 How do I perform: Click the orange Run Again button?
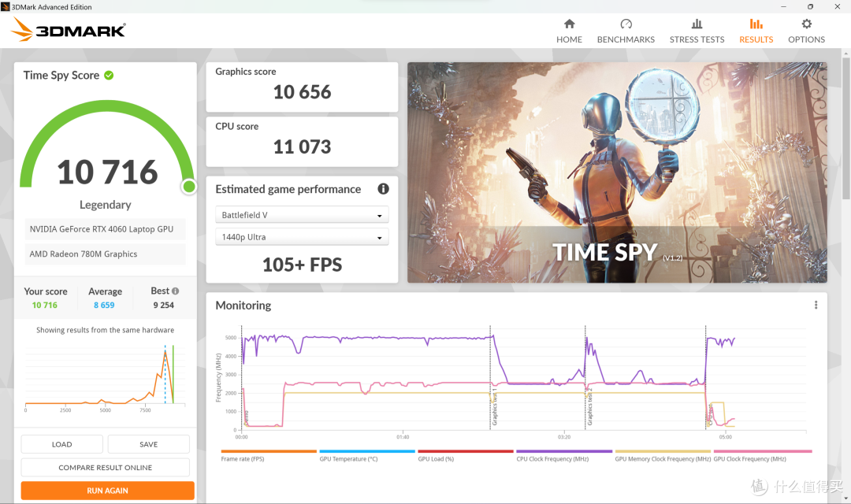point(107,491)
